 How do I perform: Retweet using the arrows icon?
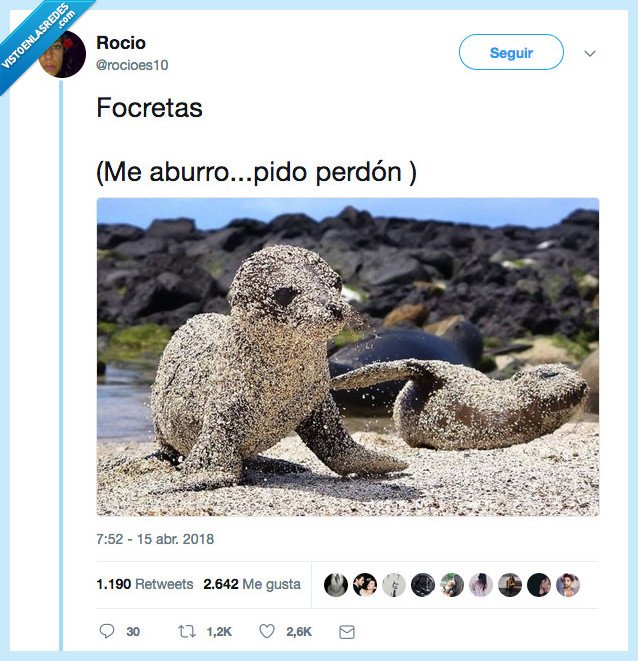click(x=186, y=631)
